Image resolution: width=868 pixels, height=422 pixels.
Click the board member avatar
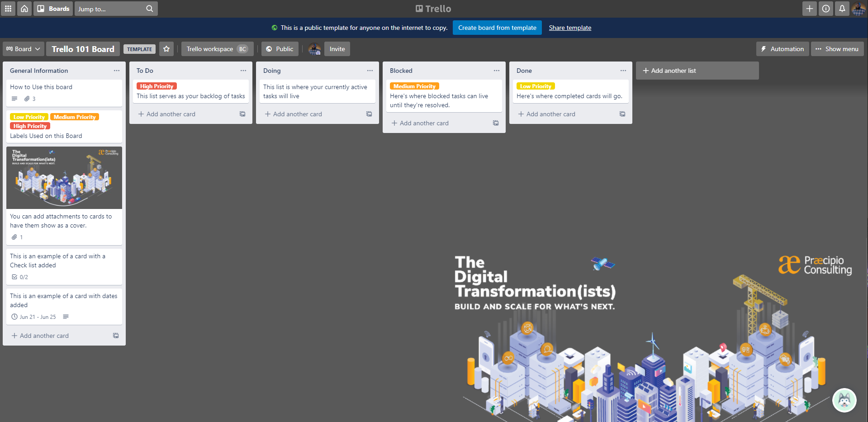[x=314, y=49]
